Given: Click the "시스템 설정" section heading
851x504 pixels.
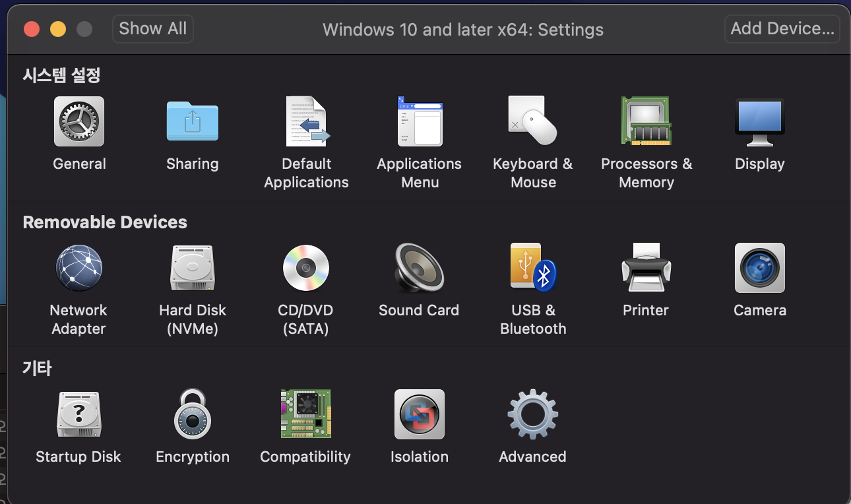Looking at the screenshot, I should point(61,75).
